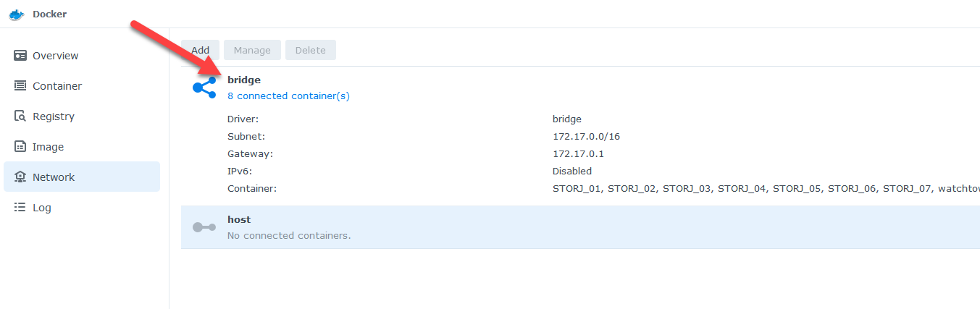Screen dimensions: 980x309
Task: Click the Registry search icon in sidebar
Action: pos(20,117)
